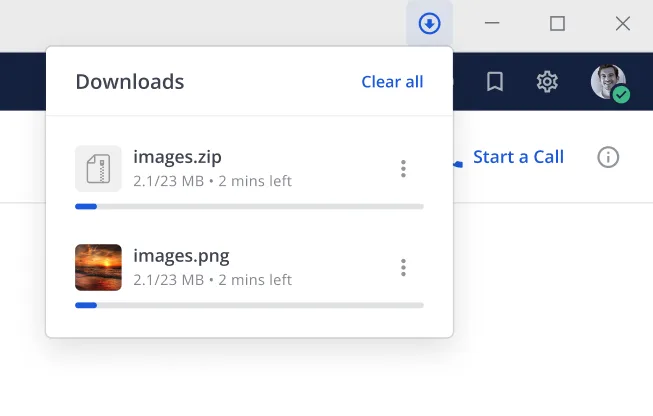Click images.png size and time status

[x=212, y=280]
